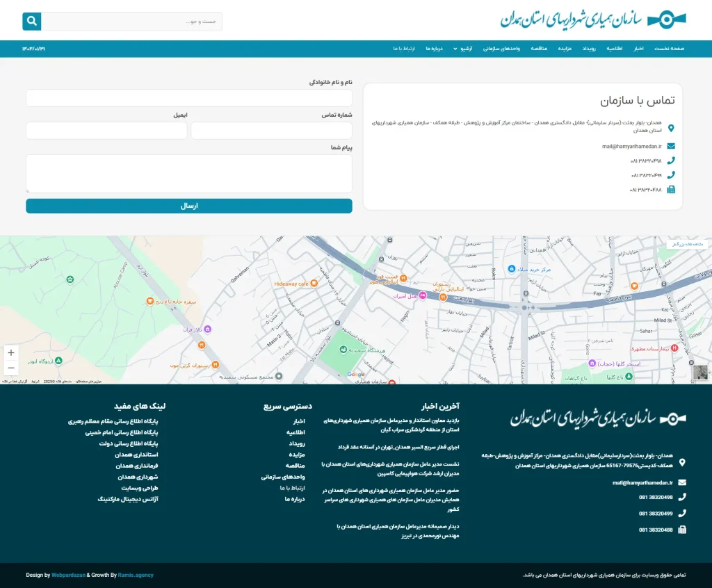Image resolution: width=712 pixels, height=588 pixels.
Task: Open the صفحه نخست menu item
Action: (x=669, y=49)
